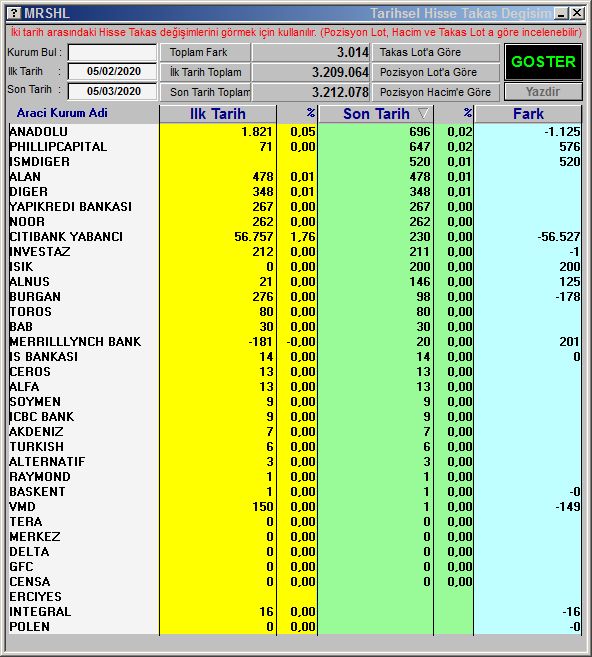
Task: Select the TURKISH row
Action: point(295,447)
